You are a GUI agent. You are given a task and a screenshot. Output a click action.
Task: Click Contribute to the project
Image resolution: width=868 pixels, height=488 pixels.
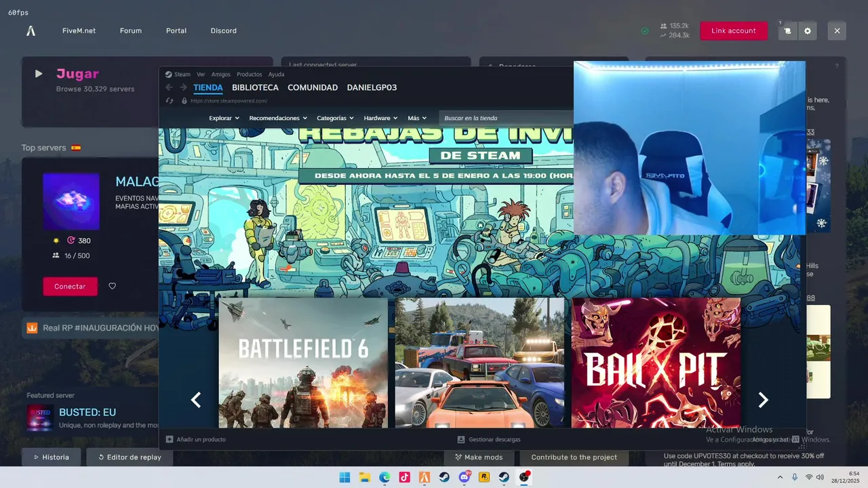coord(574,457)
